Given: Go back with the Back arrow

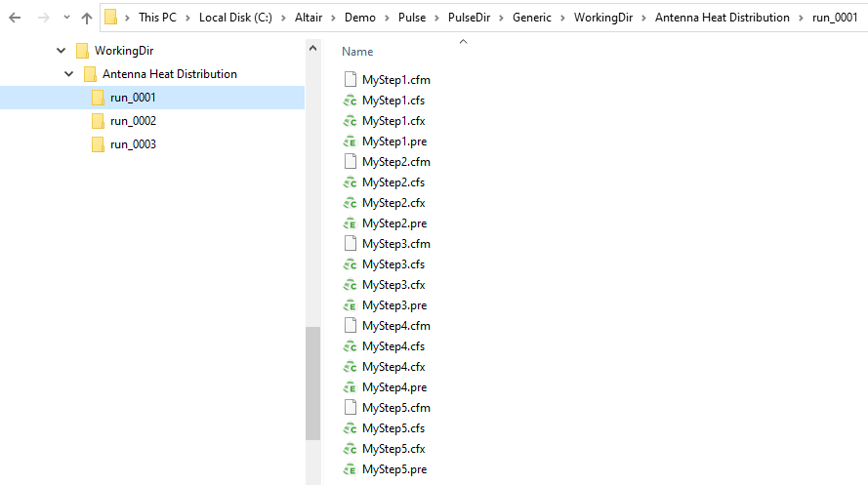Looking at the screenshot, I should (x=15, y=18).
